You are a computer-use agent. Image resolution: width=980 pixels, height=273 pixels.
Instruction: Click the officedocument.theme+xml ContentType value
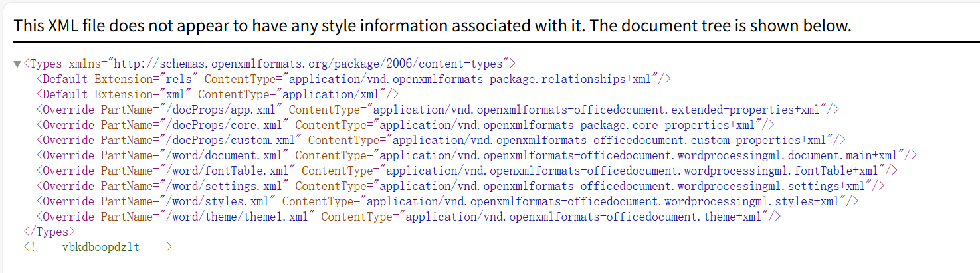(x=585, y=217)
